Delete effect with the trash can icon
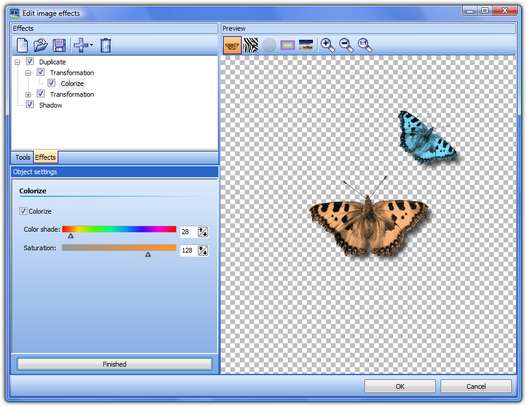 (106, 45)
